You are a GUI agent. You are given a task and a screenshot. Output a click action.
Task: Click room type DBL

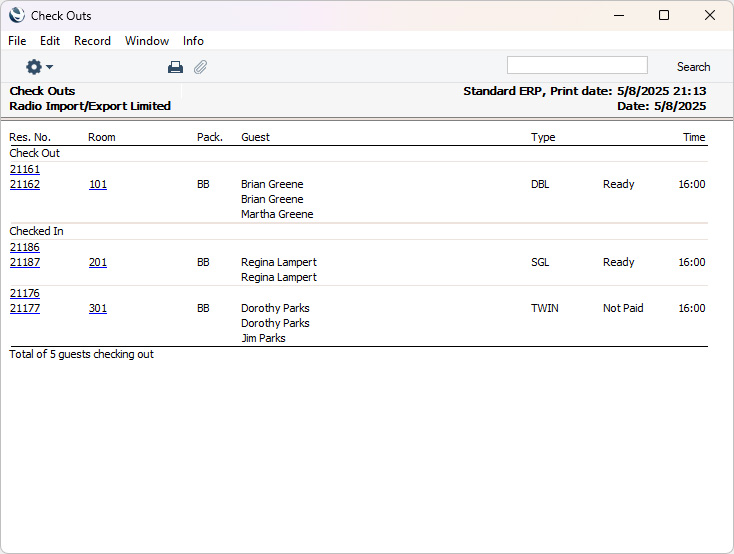point(540,184)
